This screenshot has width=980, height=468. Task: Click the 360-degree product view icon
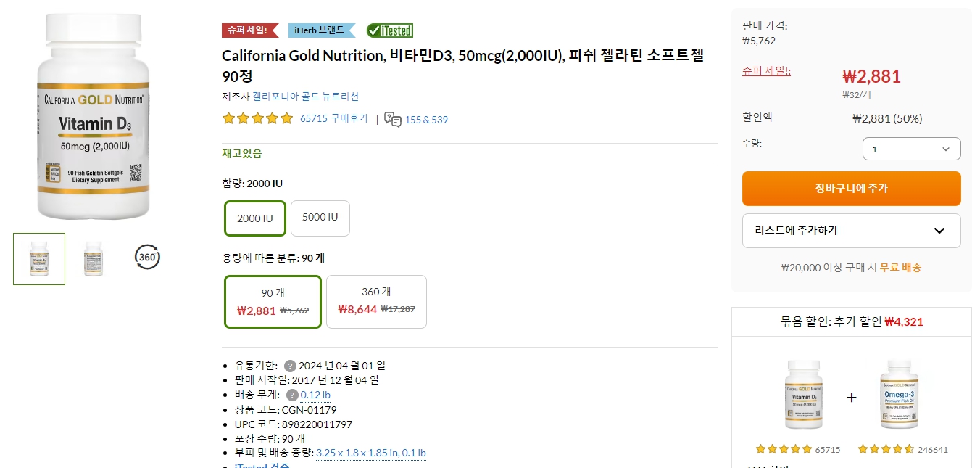(x=146, y=257)
